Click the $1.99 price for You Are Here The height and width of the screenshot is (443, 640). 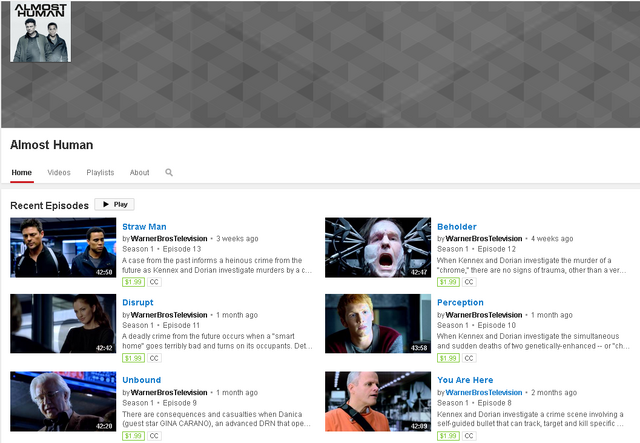tap(448, 436)
